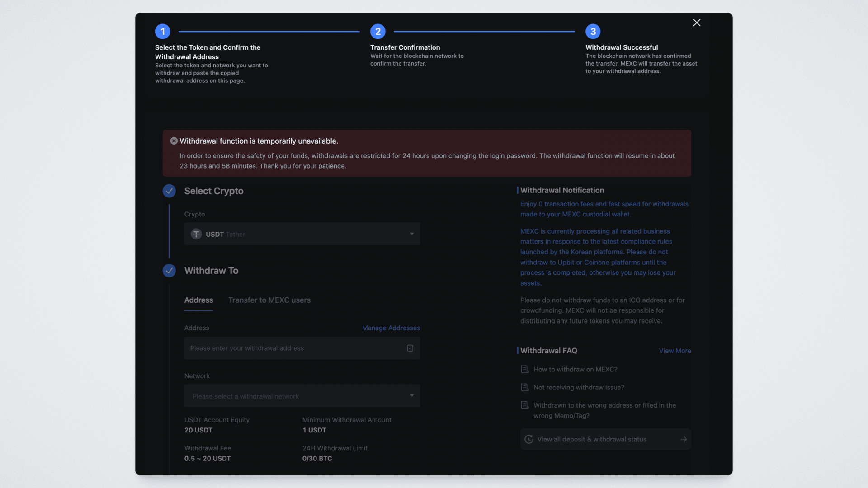This screenshot has width=868, height=488.
Task: Click the document icon beside 'Withdrawn to the wrong address'
Action: 525,405
